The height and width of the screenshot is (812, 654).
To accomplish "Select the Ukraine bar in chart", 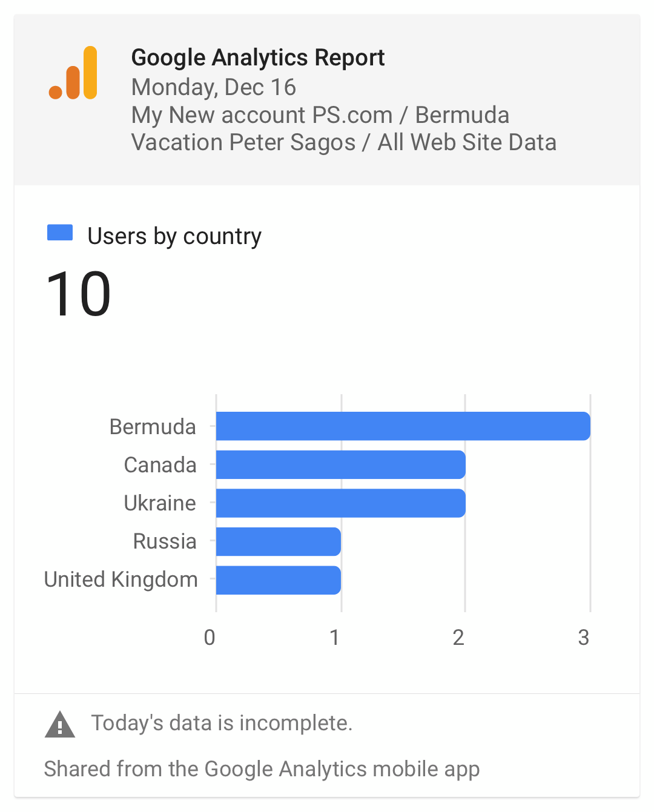I will 341,503.
